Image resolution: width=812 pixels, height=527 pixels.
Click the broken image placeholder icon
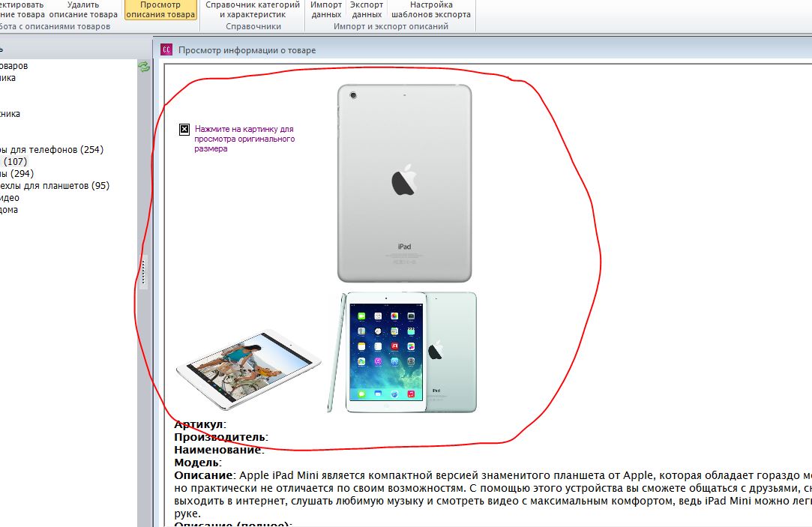pos(184,130)
